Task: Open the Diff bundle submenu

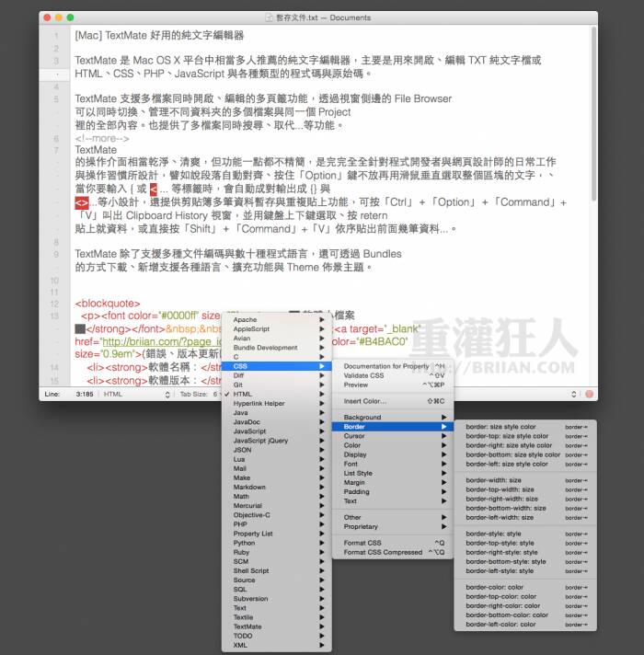Action: (x=277, y=375)
